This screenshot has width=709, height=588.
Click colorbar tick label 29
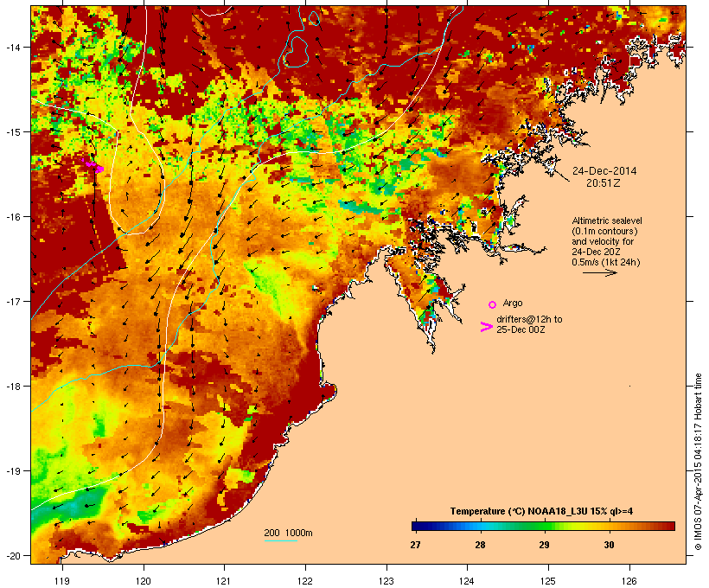tap(544, 545)
